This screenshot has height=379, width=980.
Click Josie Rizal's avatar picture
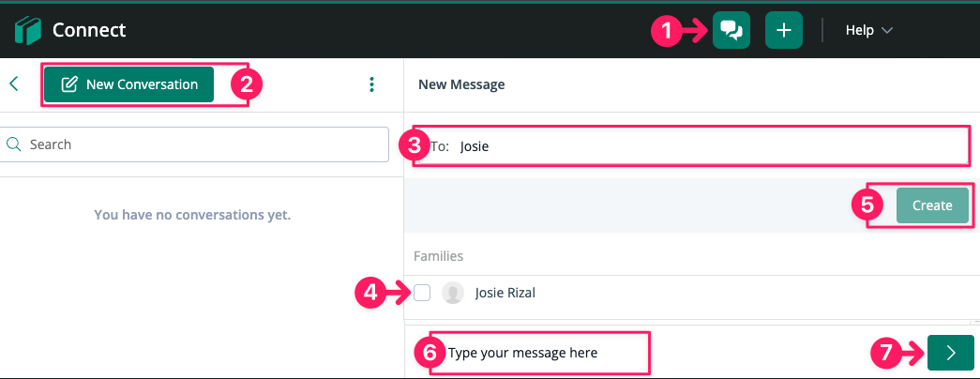pyautogui.click(x=453, y=293)
